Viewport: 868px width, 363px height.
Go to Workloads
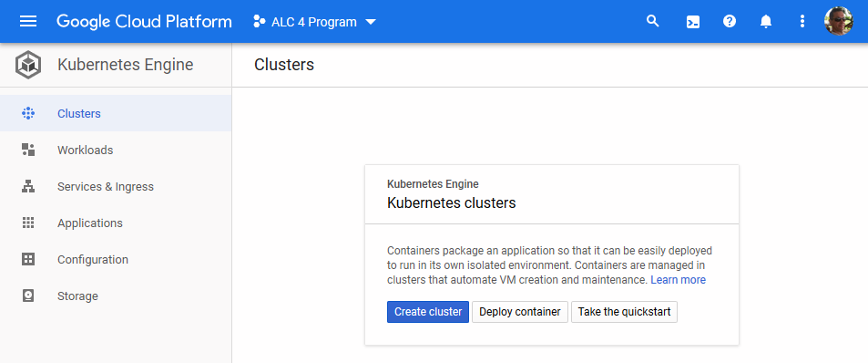[x=116, y=150]
